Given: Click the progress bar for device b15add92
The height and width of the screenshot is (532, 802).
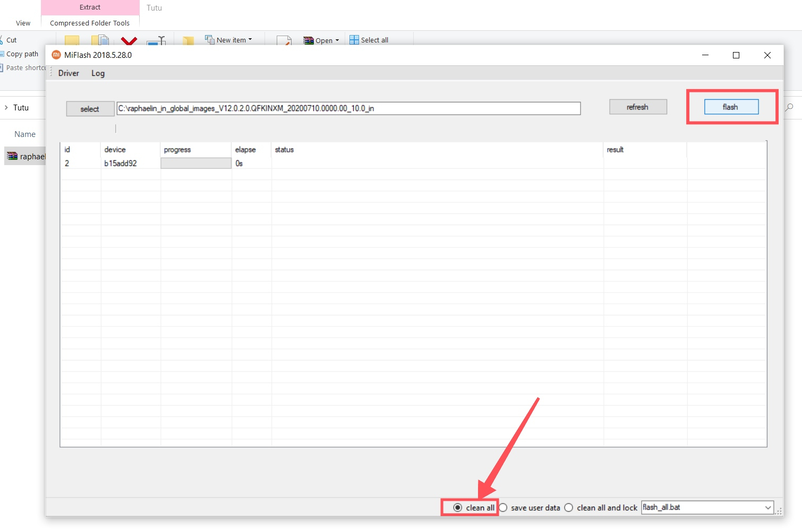Looking at the screenshot, I should coord(196,164).
